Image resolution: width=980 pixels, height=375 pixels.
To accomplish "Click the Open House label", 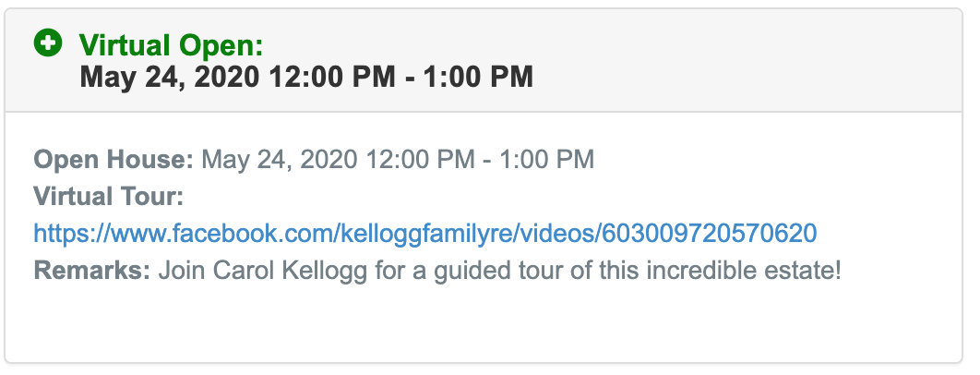I will (114, 159).
